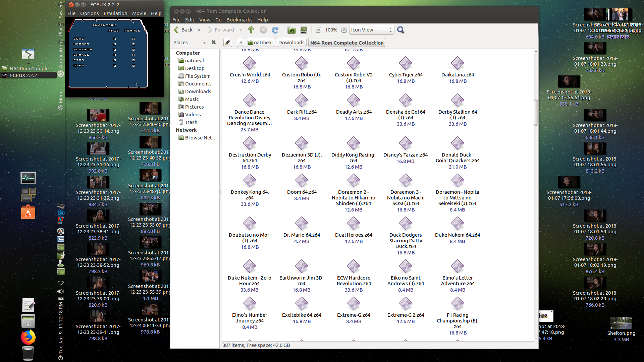Open the Emulation menu in FCEUX

[x=115, y=13]
